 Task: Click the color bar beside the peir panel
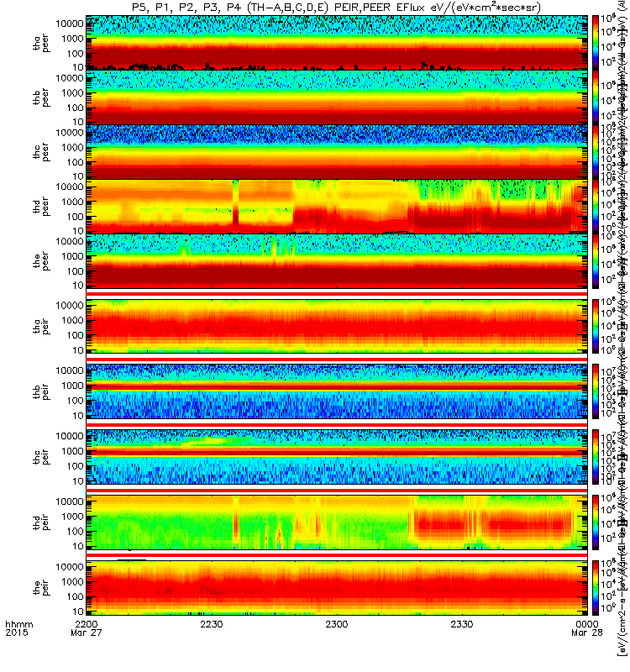point(596,587)
